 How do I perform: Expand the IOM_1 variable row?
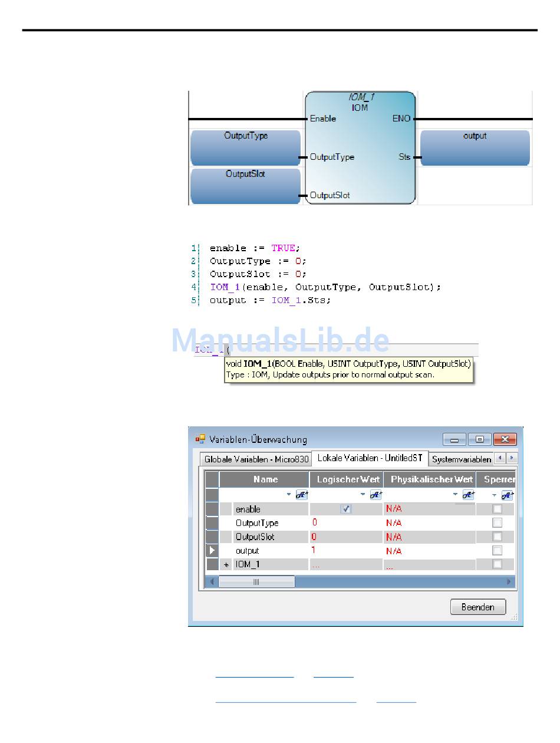(226, 565)
